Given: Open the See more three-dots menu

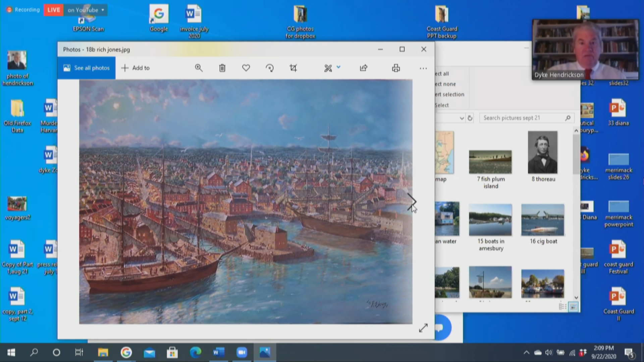Looking at the screenshot, I should pos(423,68).
